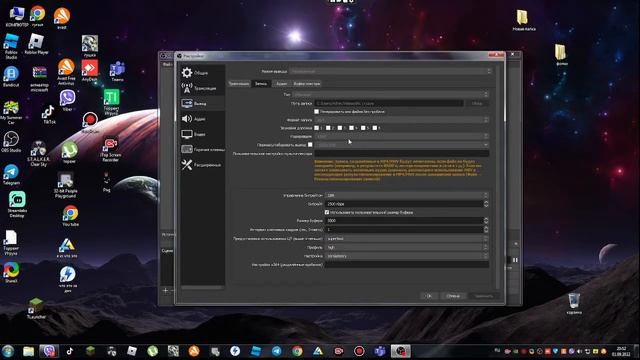Click the Обзор (Browse) button
Image resolution: width=640 pixels, height=360 pixels.
[477, 103]
